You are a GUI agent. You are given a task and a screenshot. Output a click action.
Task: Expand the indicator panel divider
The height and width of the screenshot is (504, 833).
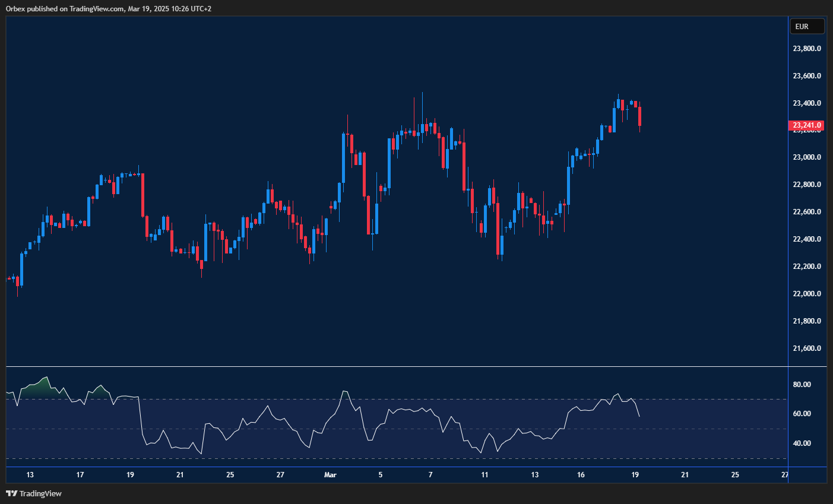pos(392,367)
